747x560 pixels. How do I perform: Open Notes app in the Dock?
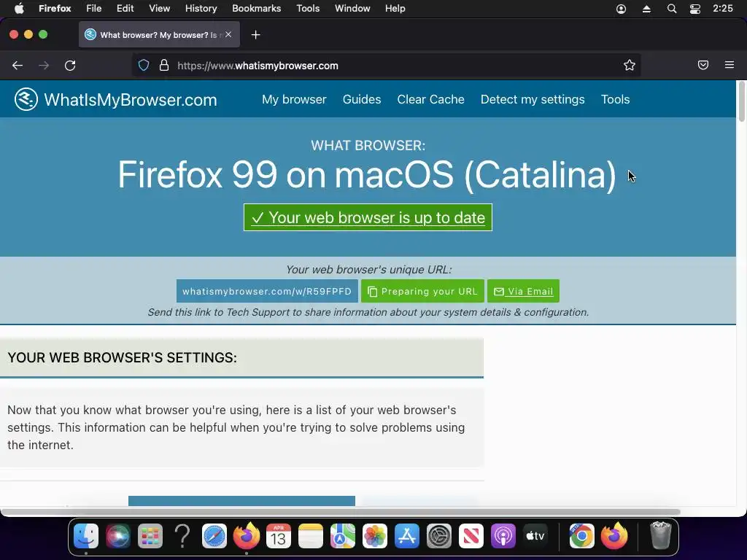pyautogui.click(x=311, y=536)
